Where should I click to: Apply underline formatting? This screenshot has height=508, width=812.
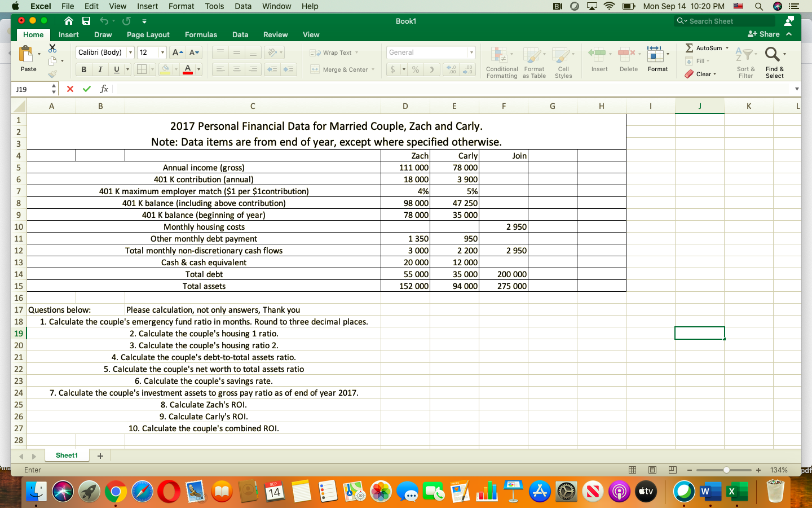115,69
